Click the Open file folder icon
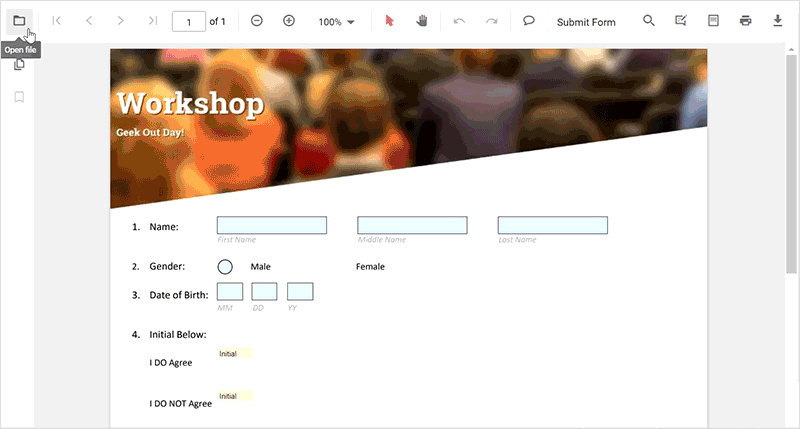Image resolution: width=800 pixels, height=429 pixels. click(x=19, y=21)
